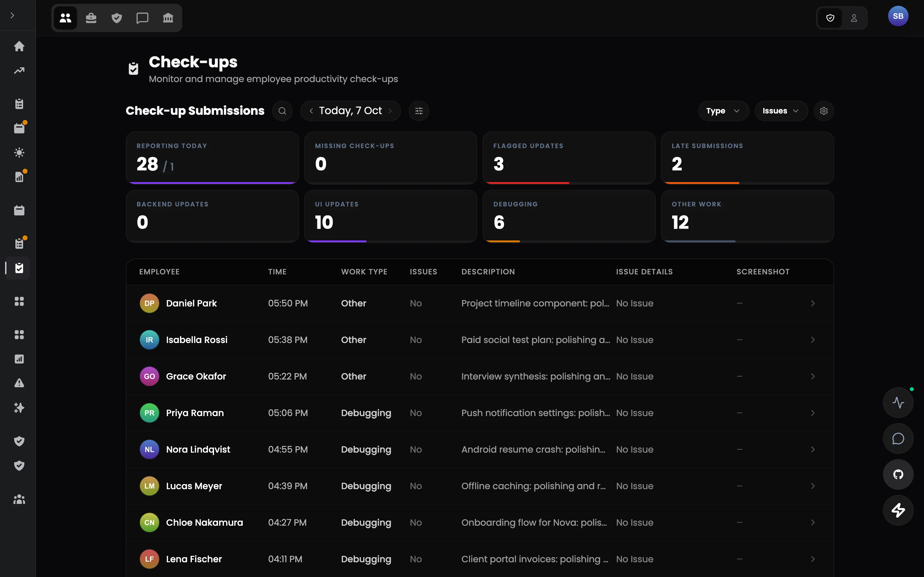Open the Flagged Updates stat card
The image size is (924, 577).
coord(569,158)
